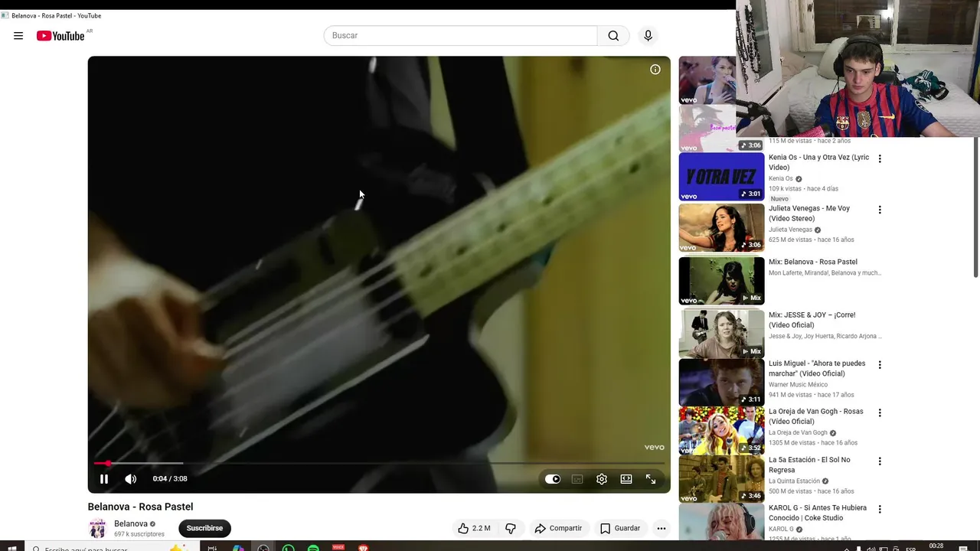The height and width of the screenshot is (551, 980).
Task: Open the La Oreja de Van Gogh thumbnail
Action: click(721, 430)
